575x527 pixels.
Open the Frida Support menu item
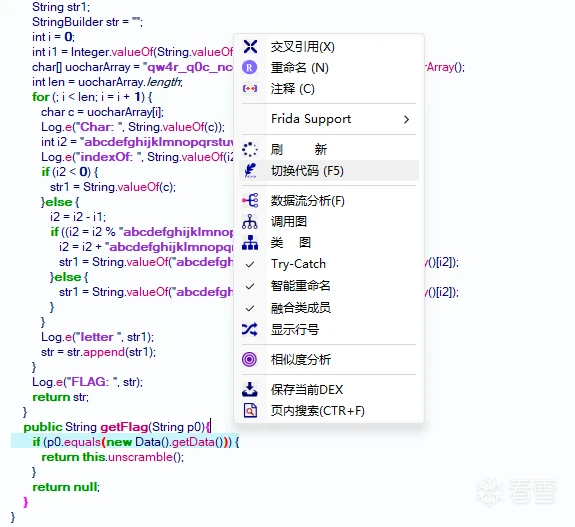coord(329,119)
